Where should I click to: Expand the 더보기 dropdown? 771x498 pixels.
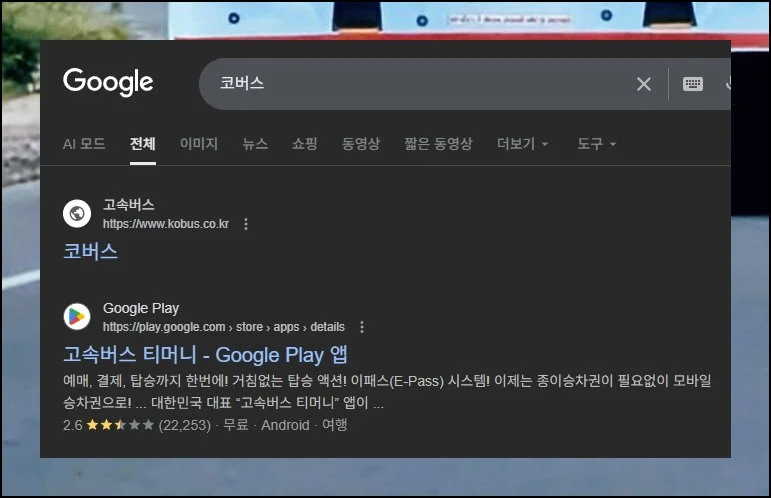(x=523, y=144)
